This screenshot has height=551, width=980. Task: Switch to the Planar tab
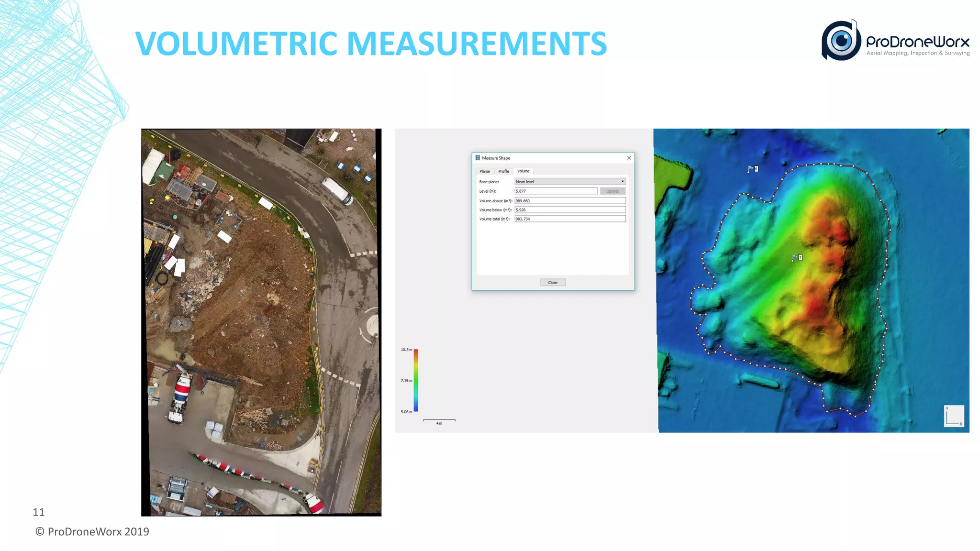tap(485, 171)
